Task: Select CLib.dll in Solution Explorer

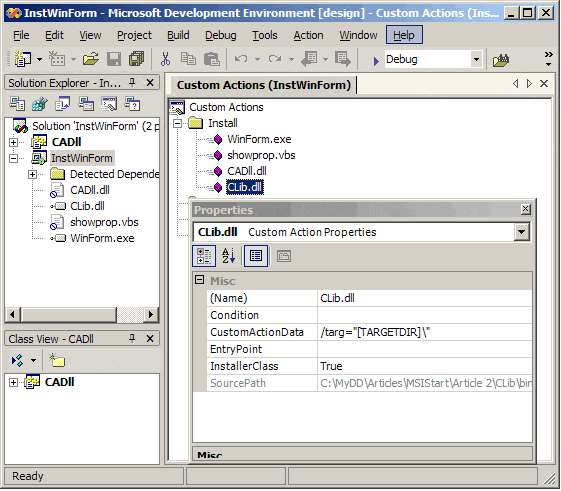Action: pyautogui.click(x=87, y=206)
